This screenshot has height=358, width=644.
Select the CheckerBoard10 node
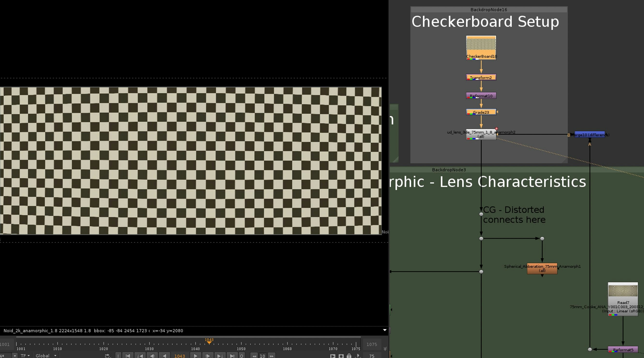[x=481, y=47]
